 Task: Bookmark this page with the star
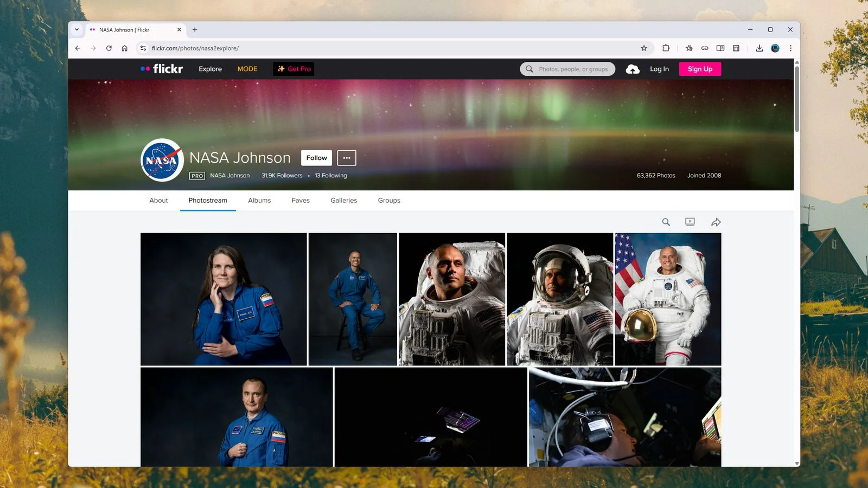(644, 48)
